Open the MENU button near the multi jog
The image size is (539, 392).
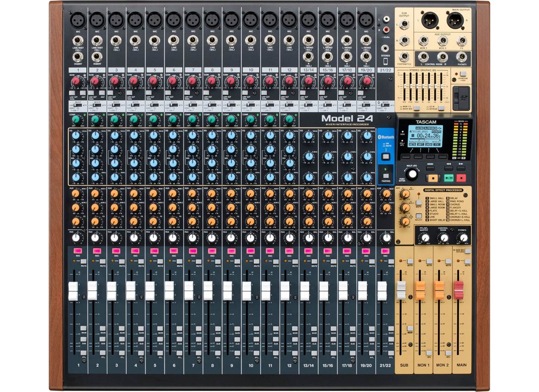point(430,168)
